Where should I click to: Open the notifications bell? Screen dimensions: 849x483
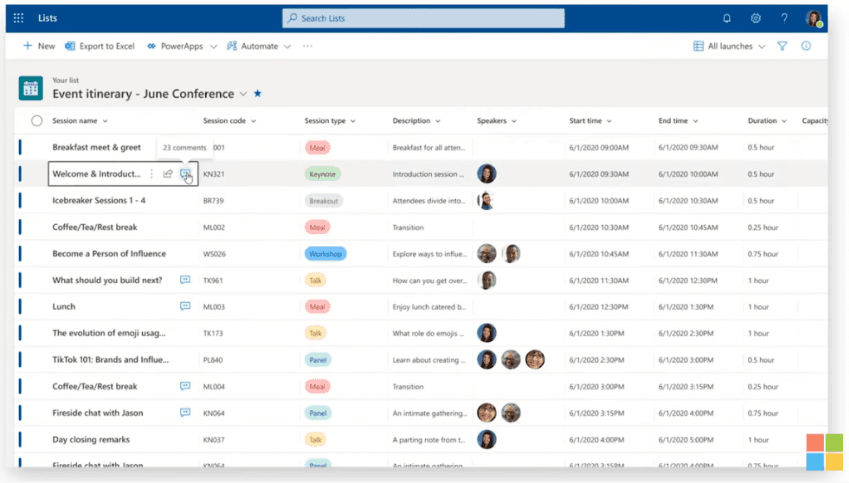pos(727,18)
